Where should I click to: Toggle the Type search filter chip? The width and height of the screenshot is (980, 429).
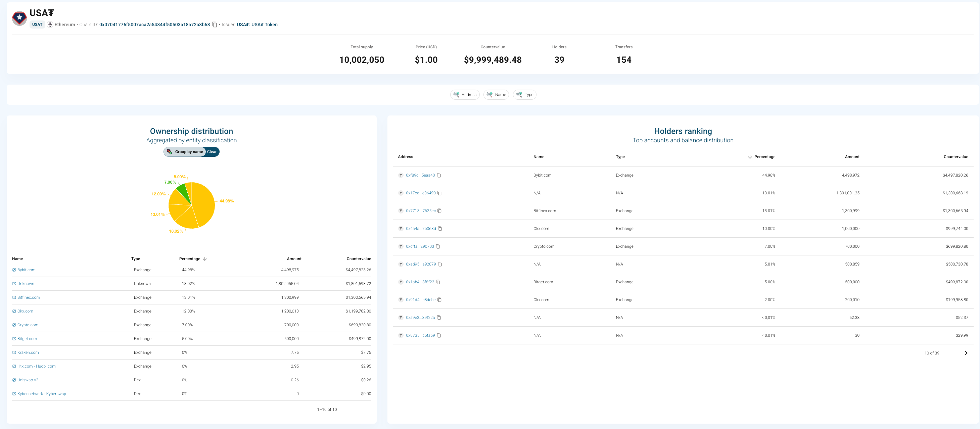point(525,95)
